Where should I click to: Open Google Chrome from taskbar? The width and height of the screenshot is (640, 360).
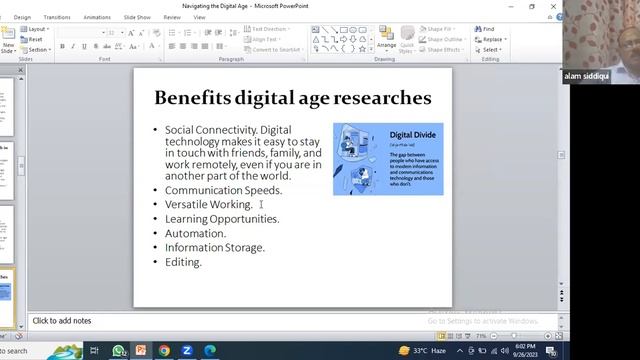[164, 351]
